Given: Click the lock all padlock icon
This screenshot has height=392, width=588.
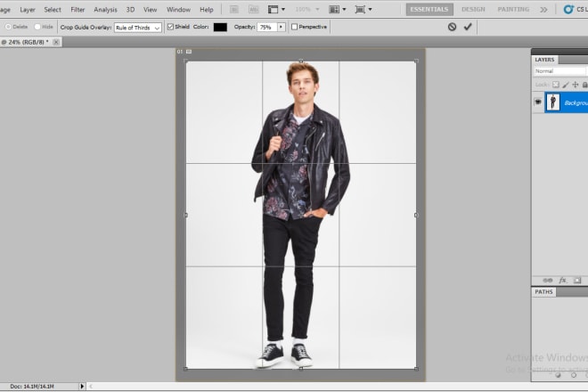Looking at the screenshot, I should [x=584, y=85].
